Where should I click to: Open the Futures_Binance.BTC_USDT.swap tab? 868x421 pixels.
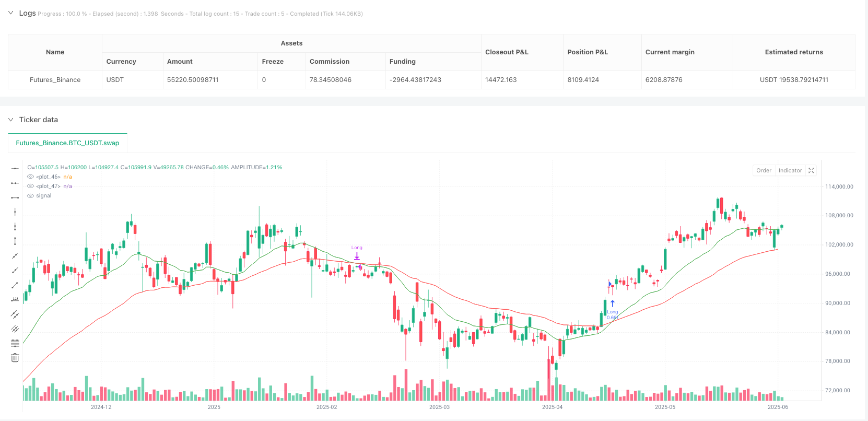coord(67,143)
